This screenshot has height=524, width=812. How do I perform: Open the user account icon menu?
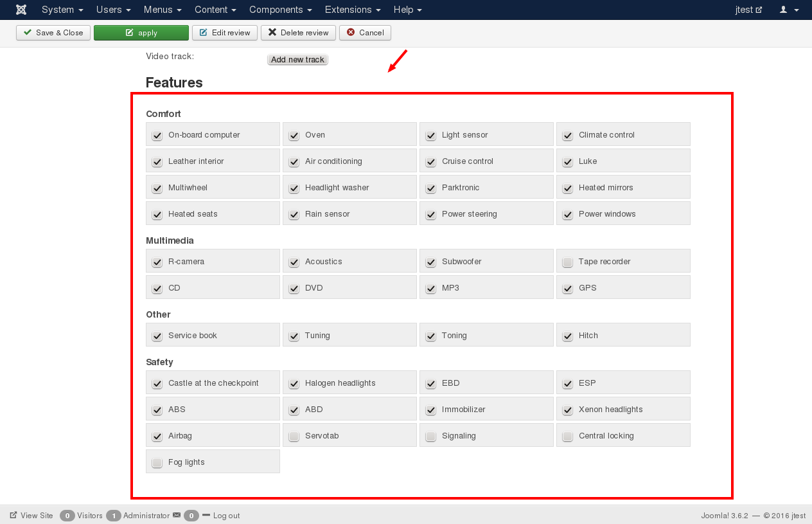[x=788, y=10]
